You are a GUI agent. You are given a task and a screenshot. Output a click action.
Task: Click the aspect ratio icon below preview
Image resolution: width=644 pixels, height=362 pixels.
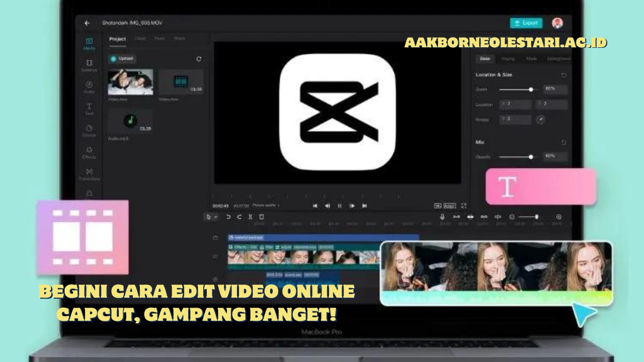point(437,206)
